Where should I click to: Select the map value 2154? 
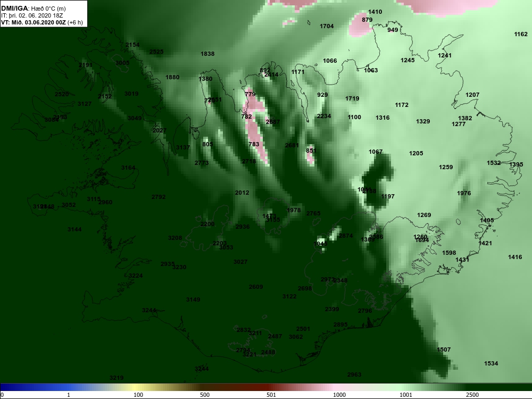(132, 45)
